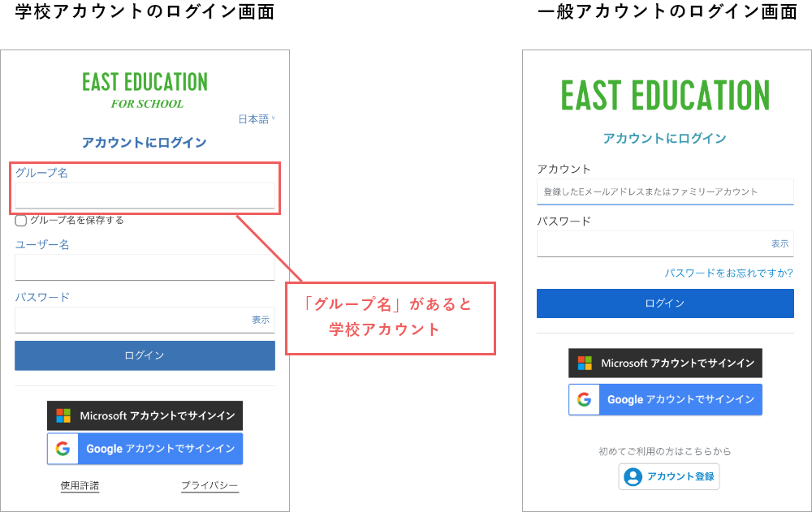Sign in with Microsoft on the general login
812x512 pixels.
666,363
